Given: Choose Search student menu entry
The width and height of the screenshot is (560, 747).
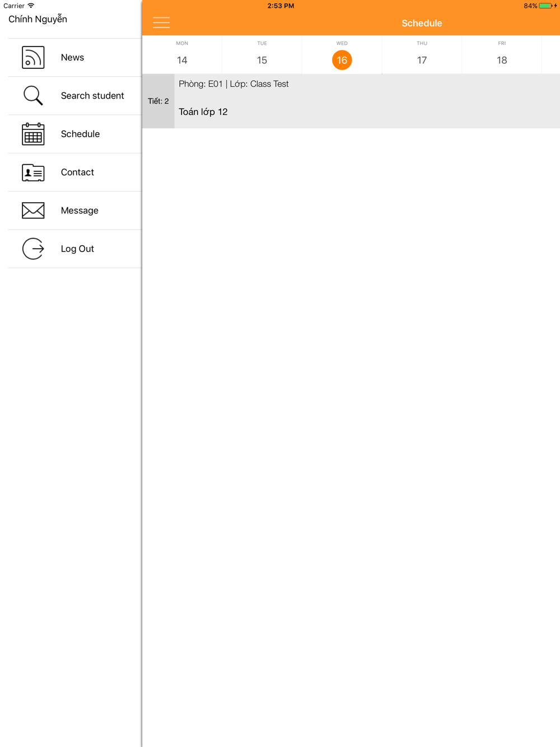Looking at the screenshot, I should [92, 96].
